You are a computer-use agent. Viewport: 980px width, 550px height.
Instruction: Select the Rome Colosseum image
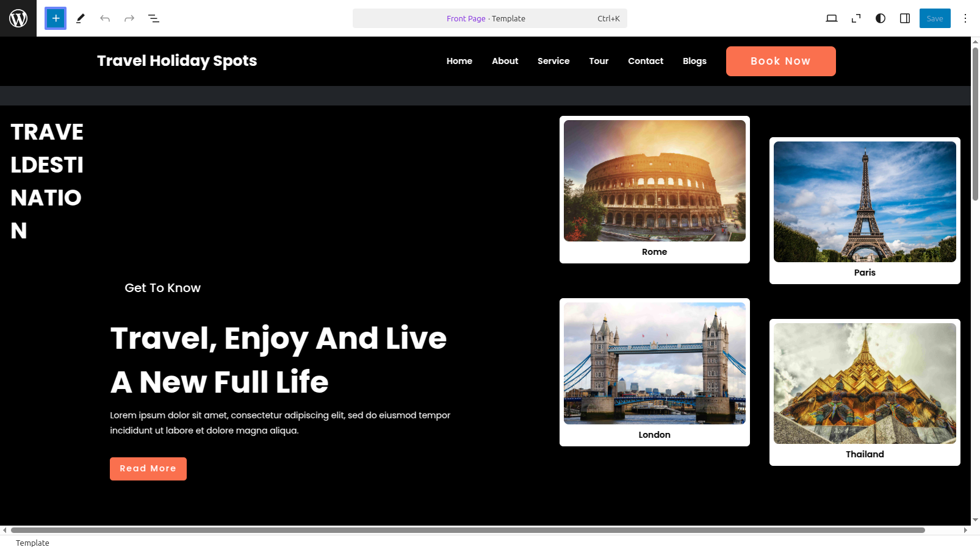pyautogui.click(x=655, y=180)
